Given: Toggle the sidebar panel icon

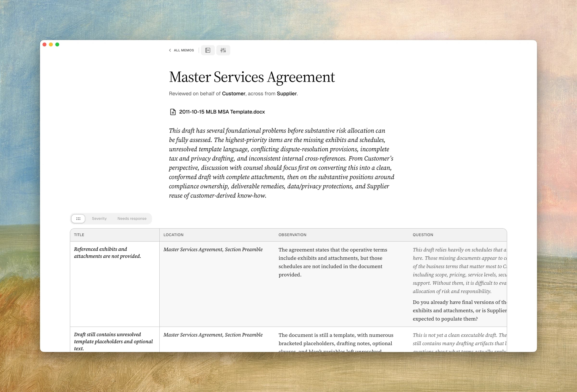Looking at the screenshot, I should point(208,50).
